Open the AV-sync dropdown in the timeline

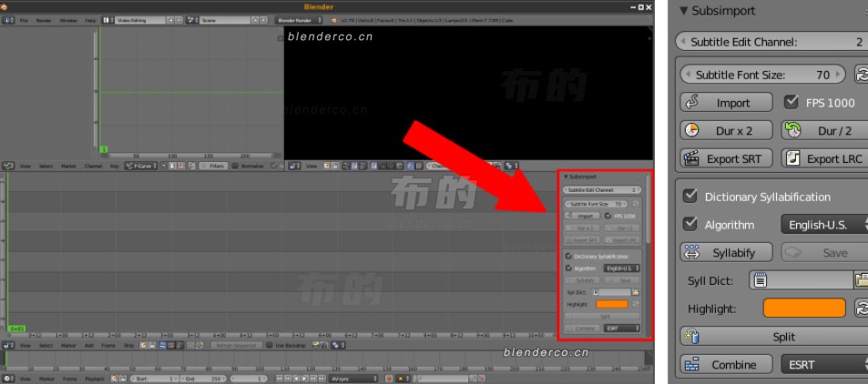click(353, 379)
